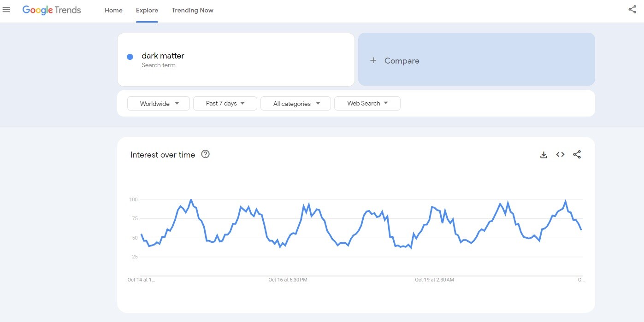
Task: Open the embed code icon
Action: click(560, 155)
